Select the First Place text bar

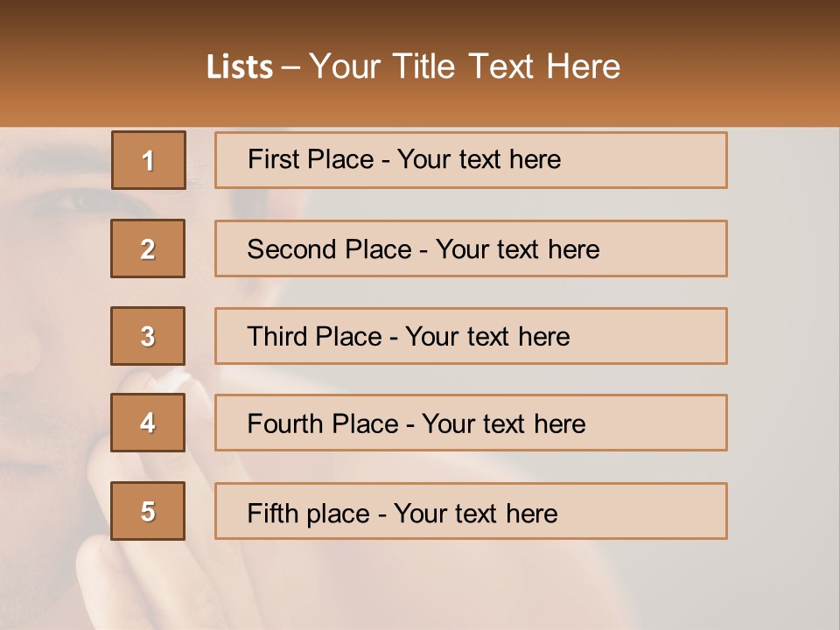pyautogui.click(x=471, y=160)
